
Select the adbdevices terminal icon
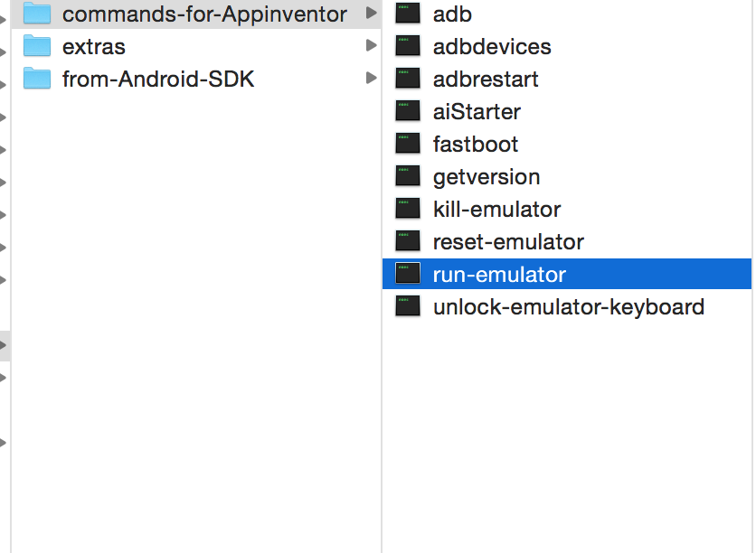(408, 46)
